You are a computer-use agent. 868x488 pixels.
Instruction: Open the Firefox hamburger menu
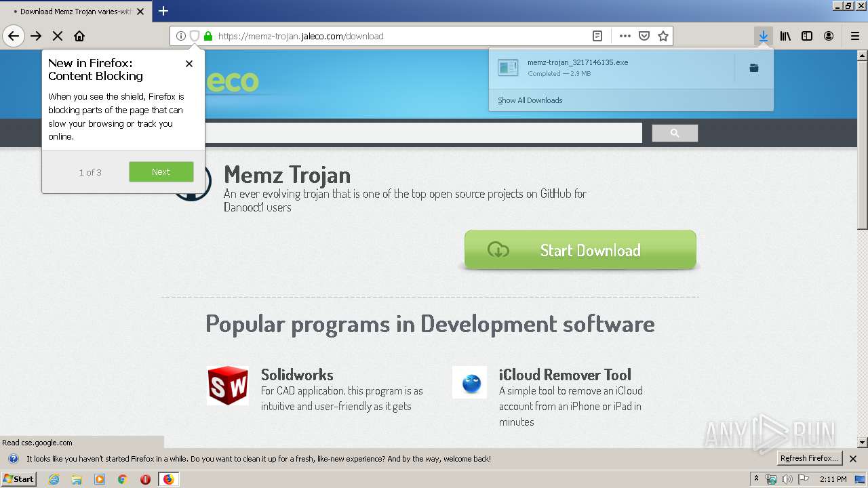pos(855,36)
